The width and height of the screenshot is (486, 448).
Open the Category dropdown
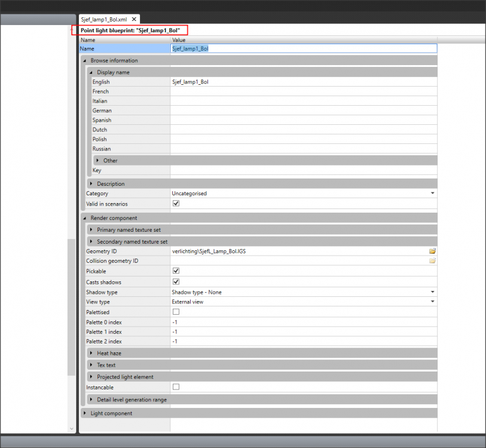point(432,194)
